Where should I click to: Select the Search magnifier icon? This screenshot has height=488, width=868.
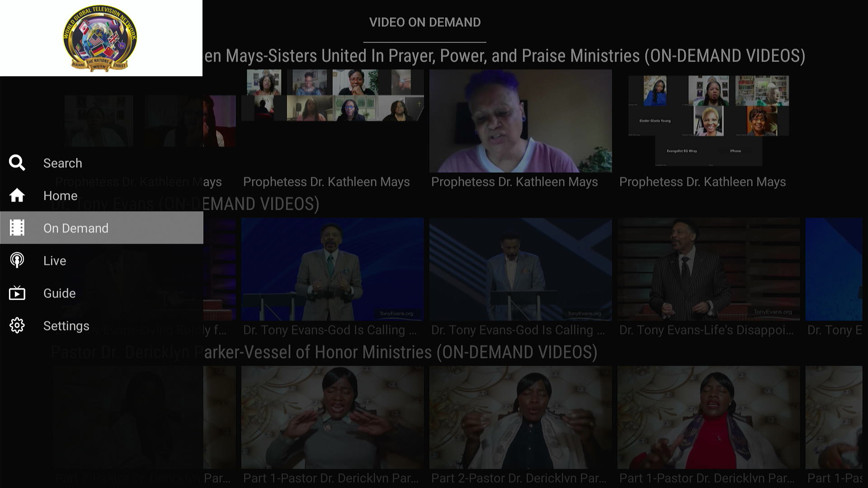pos(17,163)
